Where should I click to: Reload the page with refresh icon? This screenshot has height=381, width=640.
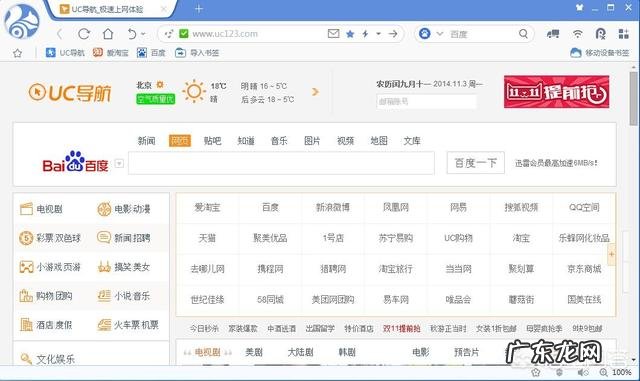pyautogui.click(x=84, y=34)
